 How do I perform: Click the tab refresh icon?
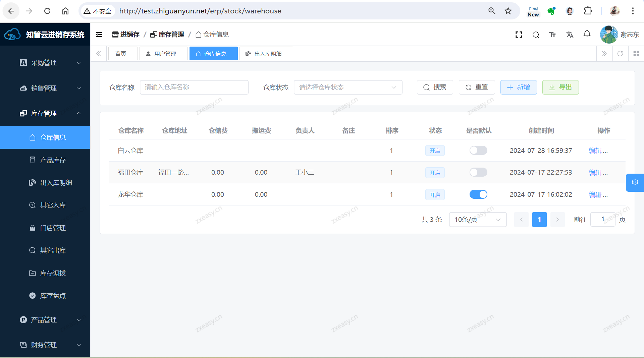tap(620, 54)
